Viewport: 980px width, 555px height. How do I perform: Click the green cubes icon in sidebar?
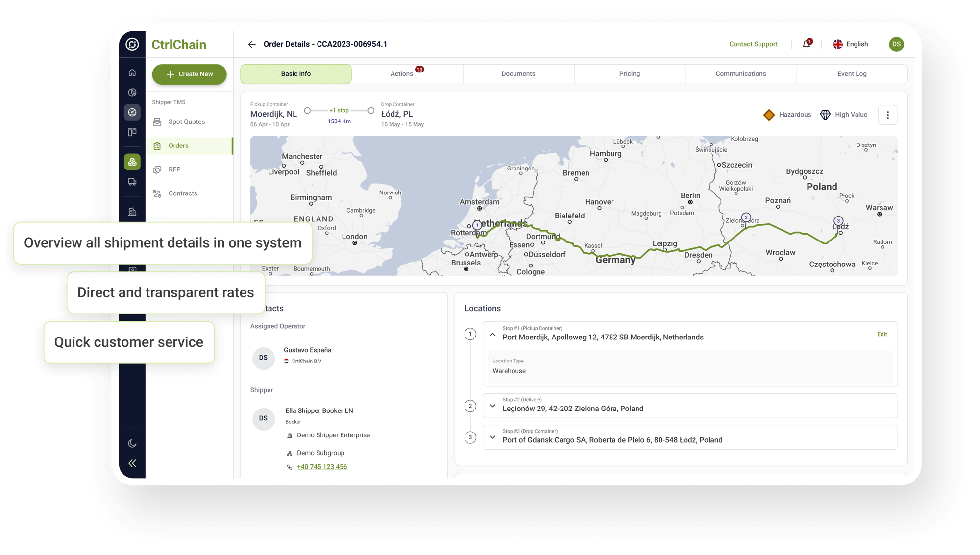(x=132, y=162)
